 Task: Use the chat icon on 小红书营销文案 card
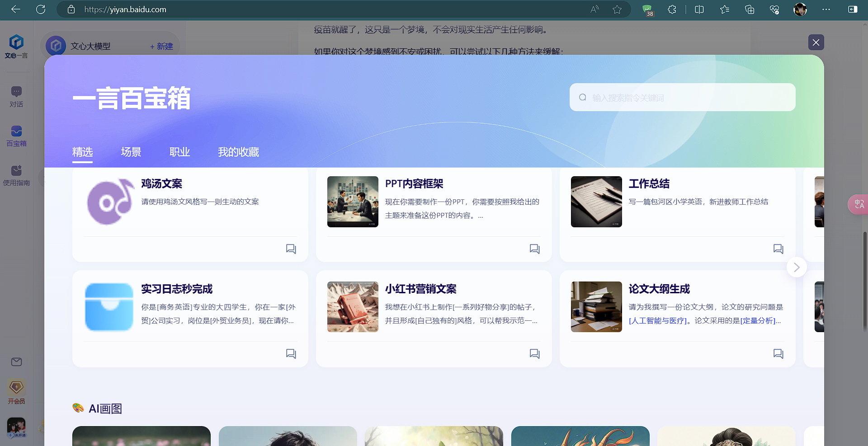(x=535, y=354)
